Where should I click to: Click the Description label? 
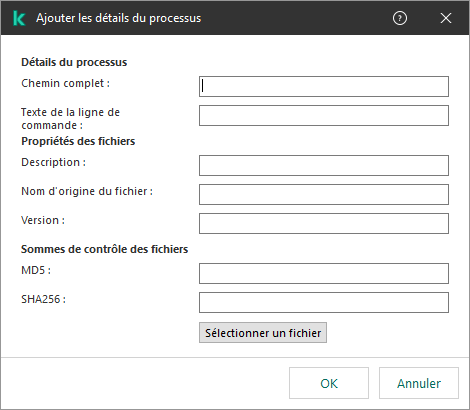click(53, 162)
